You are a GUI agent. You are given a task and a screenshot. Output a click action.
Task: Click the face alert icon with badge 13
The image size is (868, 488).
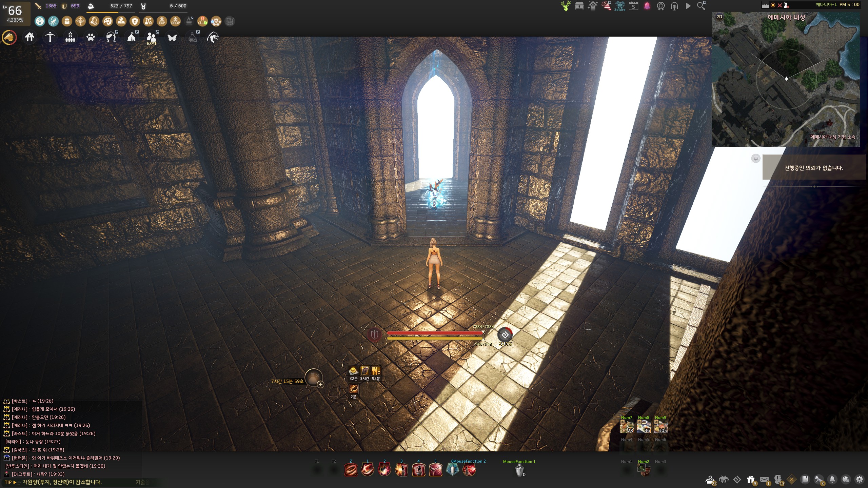[x=778, y=480]
